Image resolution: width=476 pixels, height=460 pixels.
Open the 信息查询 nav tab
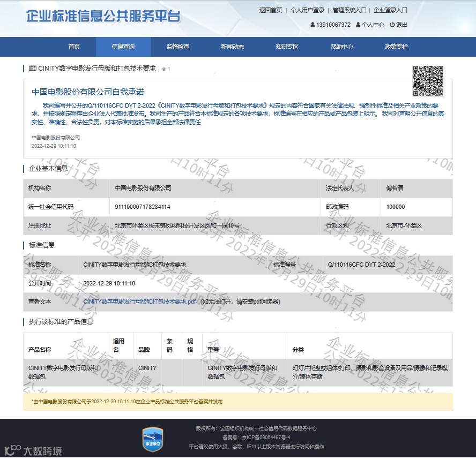[x=123, y=47]
